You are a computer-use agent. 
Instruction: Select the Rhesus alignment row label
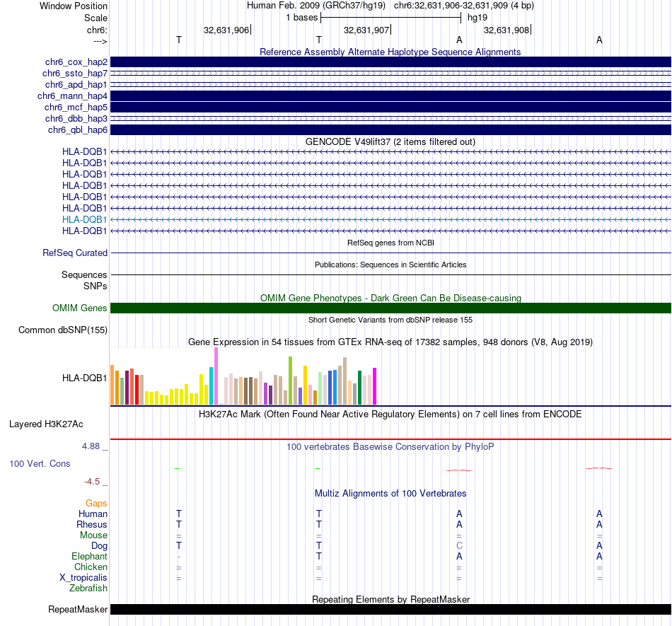92,524
